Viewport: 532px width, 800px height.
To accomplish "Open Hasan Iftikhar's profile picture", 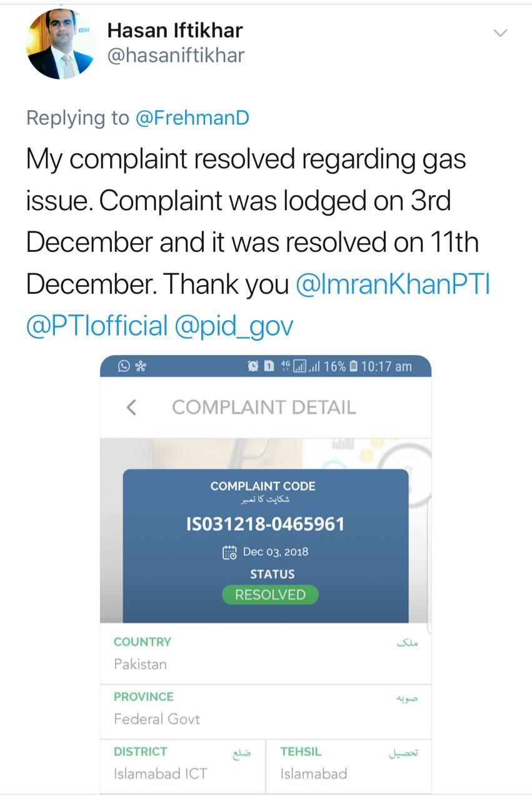I will pos(60,44).
